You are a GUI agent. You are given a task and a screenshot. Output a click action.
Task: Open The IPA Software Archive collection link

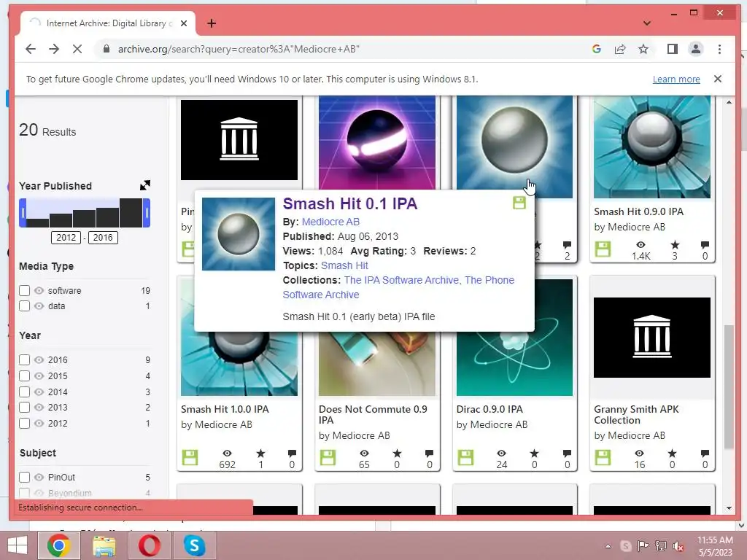click(403, 280)
